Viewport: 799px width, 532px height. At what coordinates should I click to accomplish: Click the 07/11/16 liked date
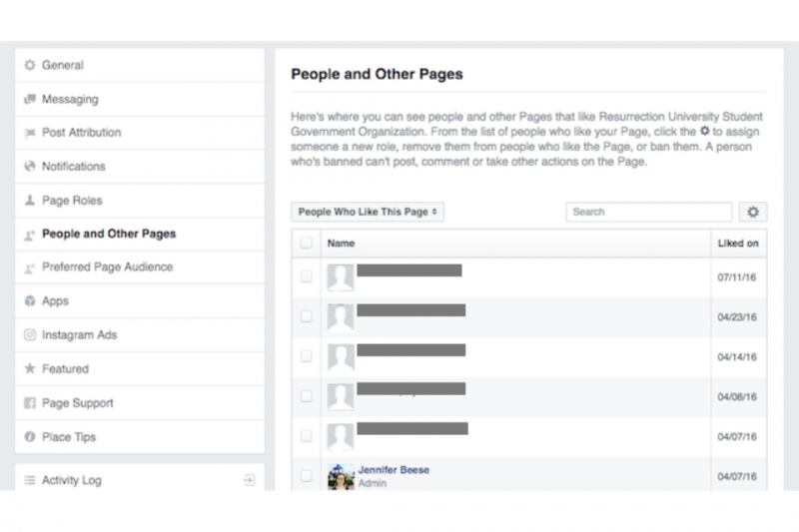pos(737,277)
